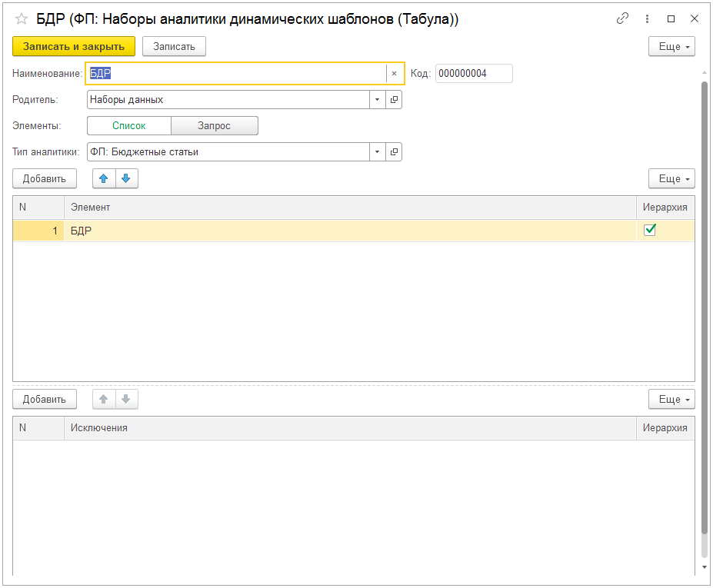
Task: Select row number 1 cell
Action: click(38, 231)
